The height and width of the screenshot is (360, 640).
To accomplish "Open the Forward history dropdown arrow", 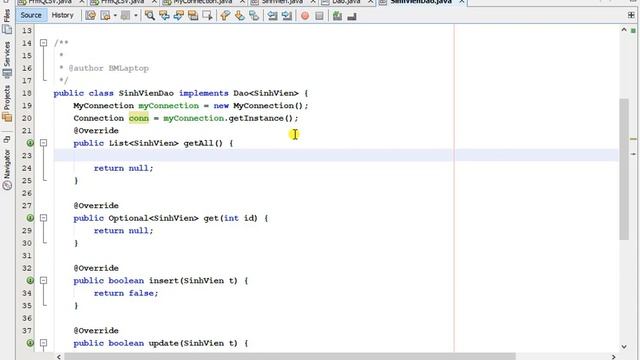I will (135, 16).
